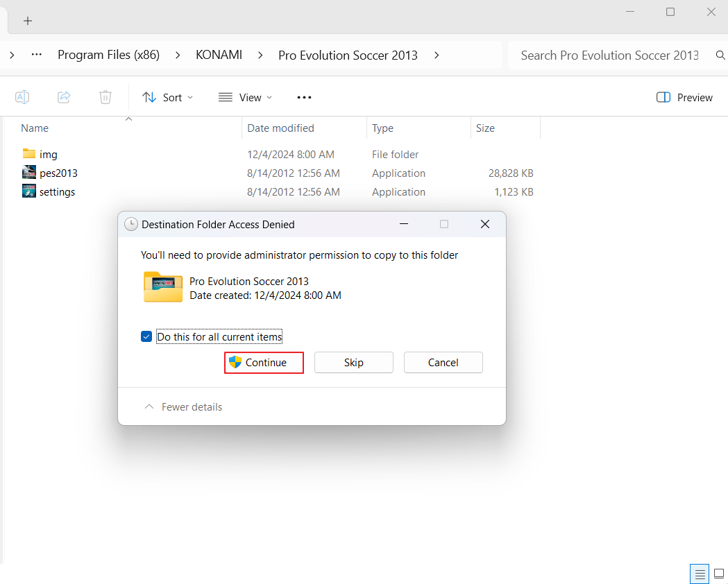Click the 28,828 KB size cell

(x=511, y=173)
